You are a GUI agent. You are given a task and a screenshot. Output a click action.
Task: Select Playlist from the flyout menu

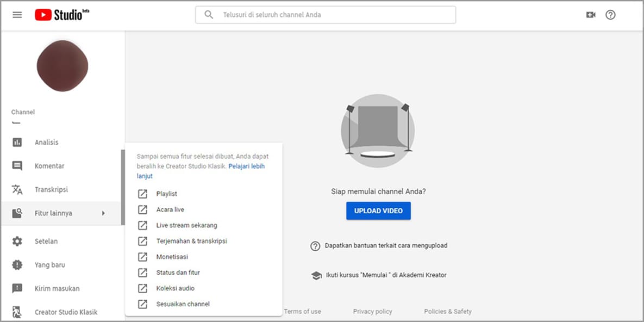(166, 194)
